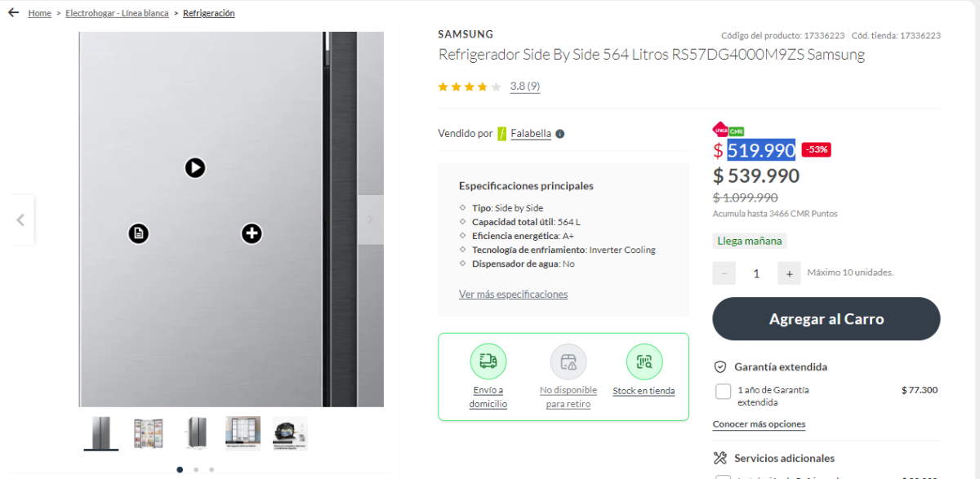Click the plus hotspot icon on image
The image size is (980, 479).
tap(252, 233)
